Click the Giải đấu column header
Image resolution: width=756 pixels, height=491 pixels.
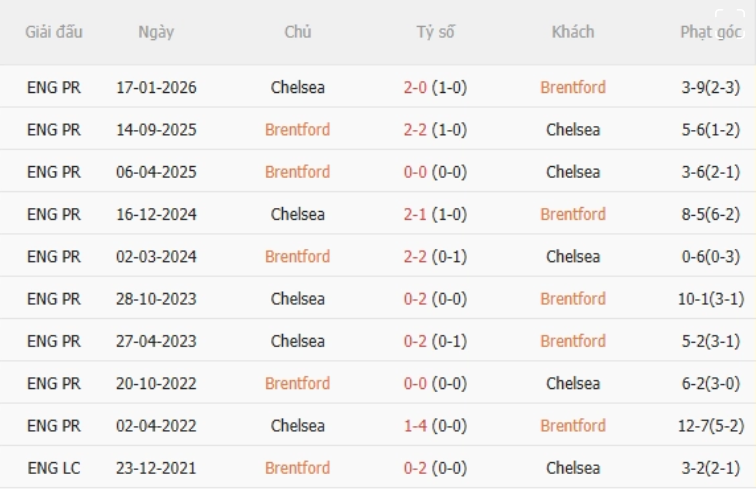[x=54, y=32]
